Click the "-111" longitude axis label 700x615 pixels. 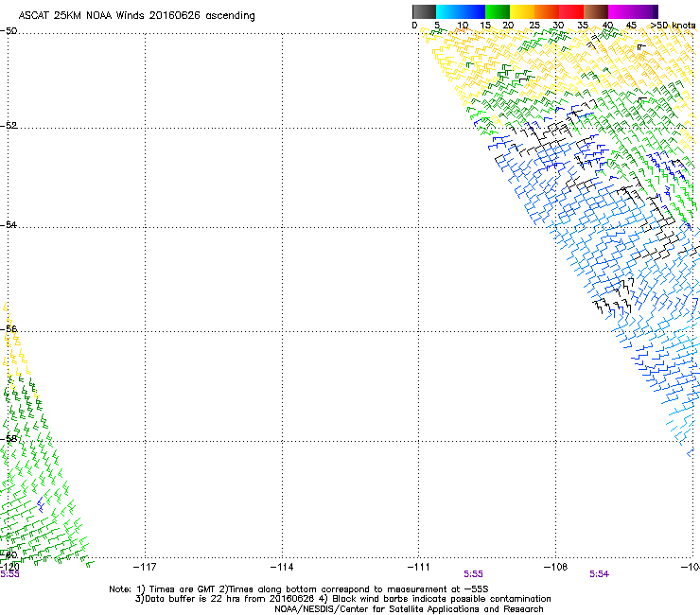pos(419,567)
